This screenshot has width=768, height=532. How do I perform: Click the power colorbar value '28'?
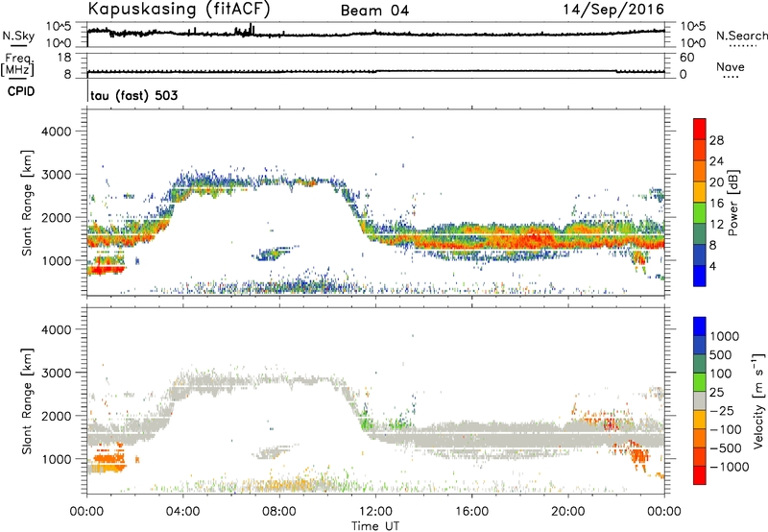point(716,140)
